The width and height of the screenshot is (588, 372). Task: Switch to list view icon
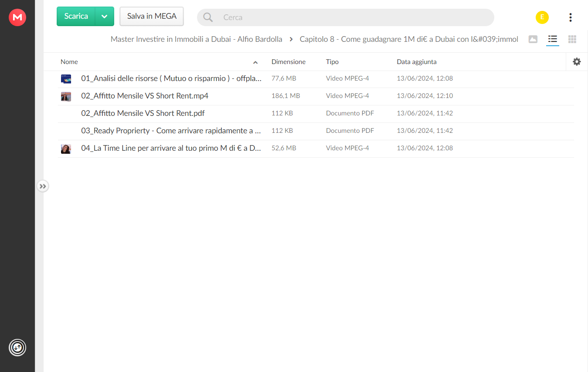553,39
